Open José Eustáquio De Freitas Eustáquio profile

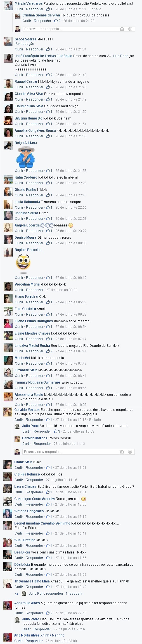pos(43,56)
